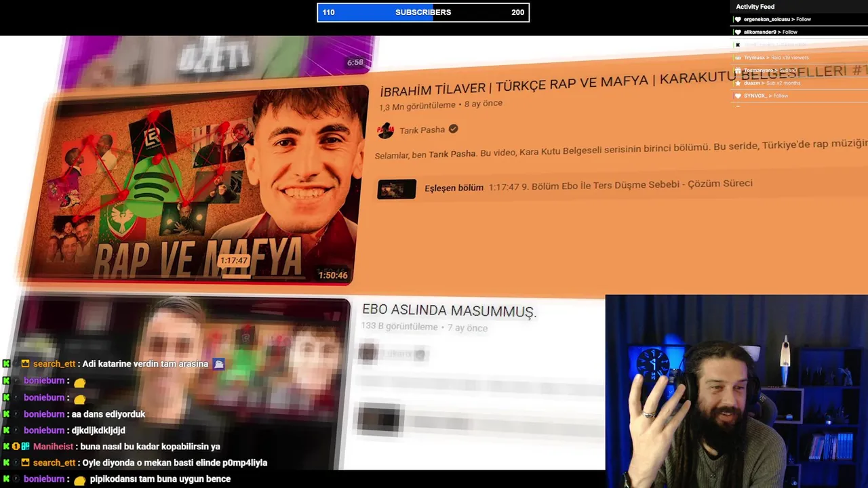Click the message 'buna nasıl bu kadar kopabilirsin ya'
This screenshot has width=868, height=488.
[151, 447]
